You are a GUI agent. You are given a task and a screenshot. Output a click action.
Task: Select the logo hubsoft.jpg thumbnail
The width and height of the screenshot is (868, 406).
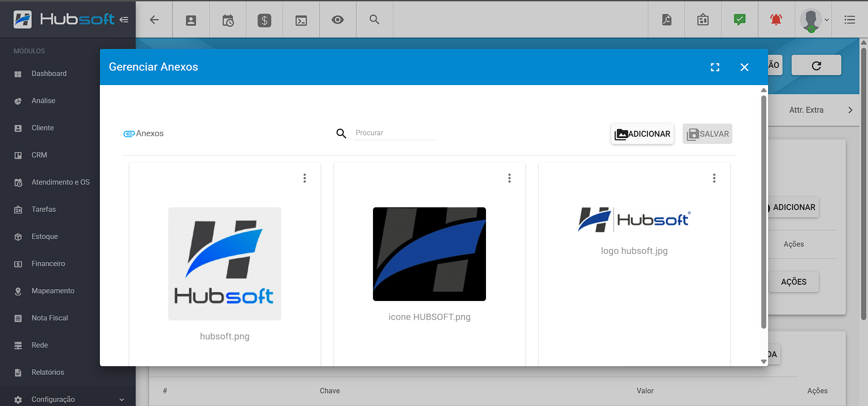point(634,220)
